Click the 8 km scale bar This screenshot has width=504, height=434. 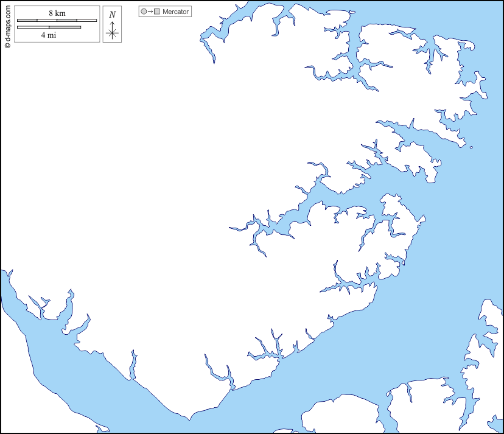click(57, 20)
